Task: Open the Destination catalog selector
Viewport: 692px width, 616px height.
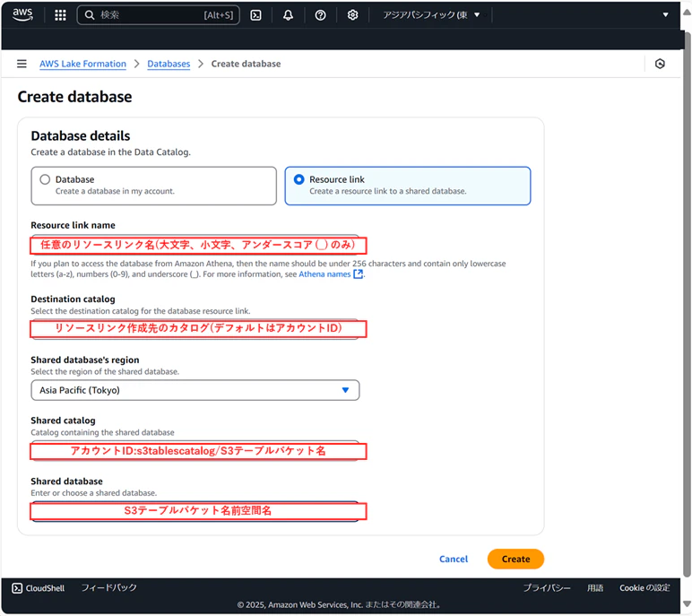Action: pyautogui.click(x=198, y=329)
